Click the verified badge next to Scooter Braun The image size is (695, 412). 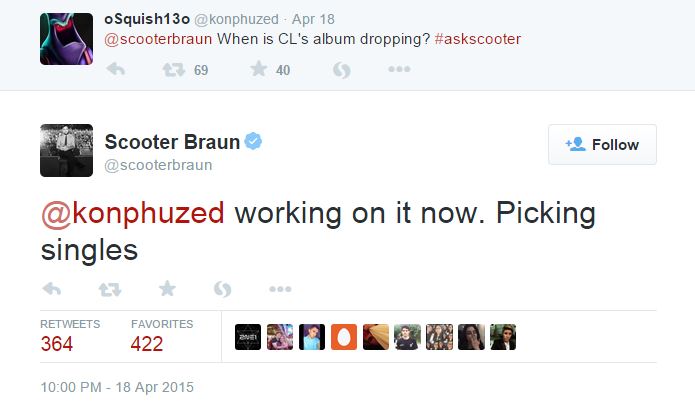coord(254,142)
